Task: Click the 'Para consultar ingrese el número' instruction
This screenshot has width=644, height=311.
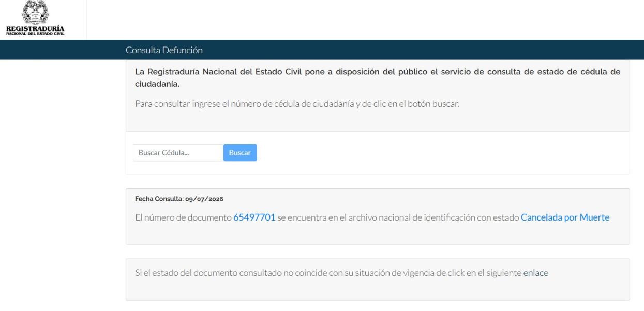Action: tap(297, 104)
